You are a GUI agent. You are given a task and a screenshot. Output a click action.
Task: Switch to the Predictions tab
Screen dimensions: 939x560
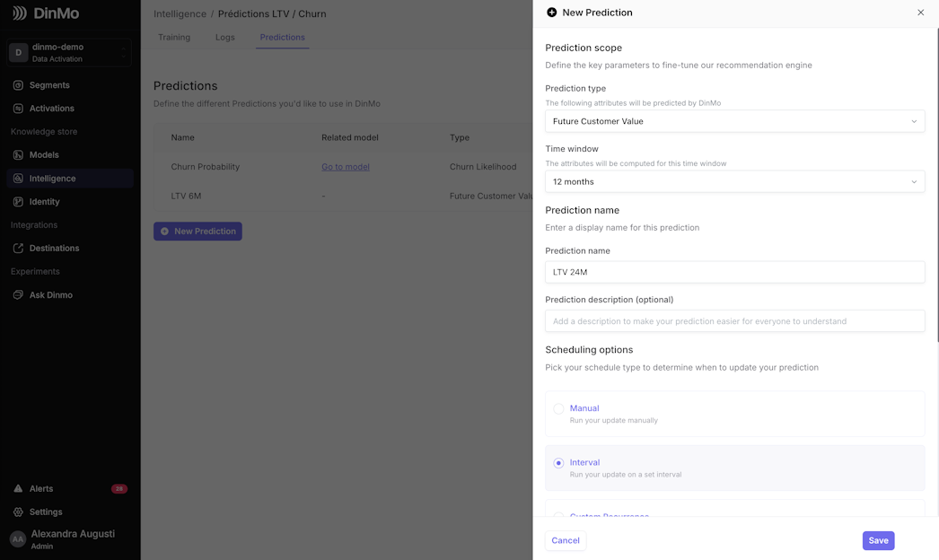282,37
